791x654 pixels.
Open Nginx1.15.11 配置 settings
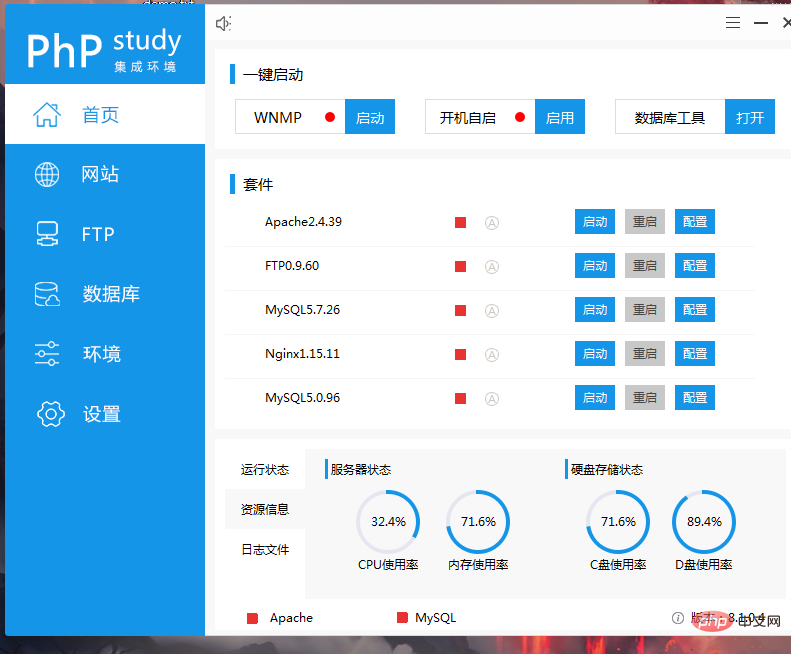coord(695,353)
